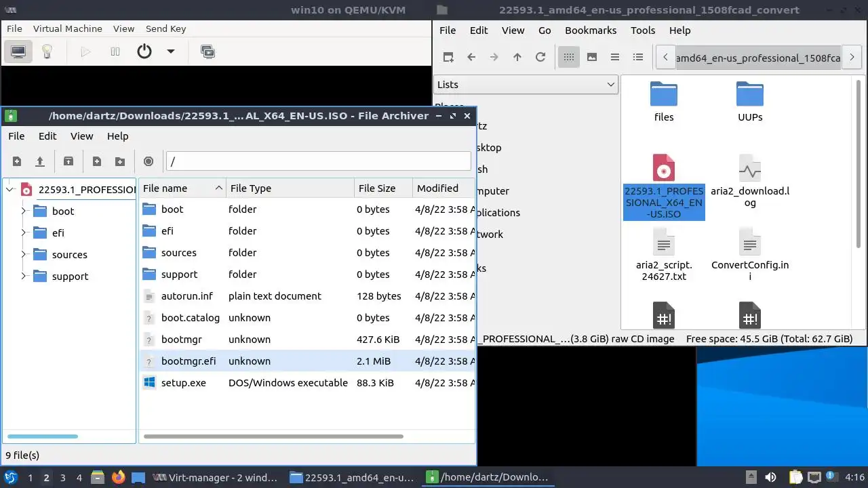Select aria2_download.log file
The height and width of the screenshot is (488, 868).
point(750,181)
